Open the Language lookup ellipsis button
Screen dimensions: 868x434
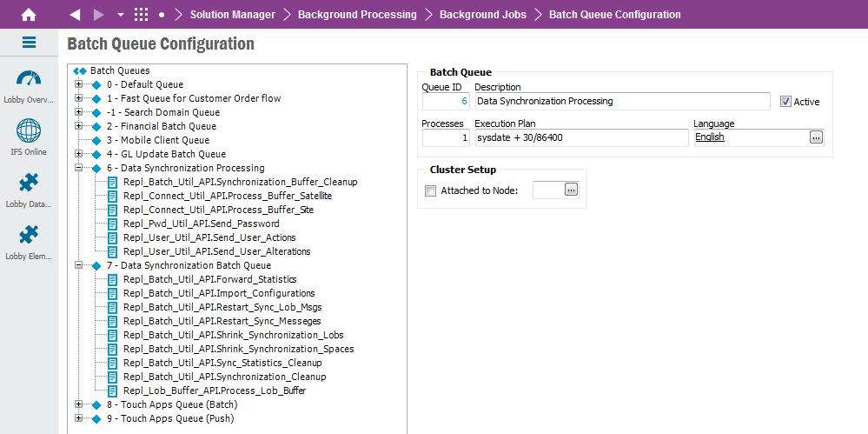[816, 137]
